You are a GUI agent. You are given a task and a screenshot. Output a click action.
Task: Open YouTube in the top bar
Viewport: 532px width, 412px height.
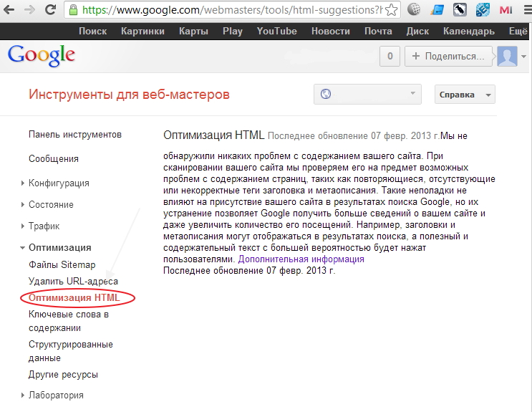(x=276, y=32)
